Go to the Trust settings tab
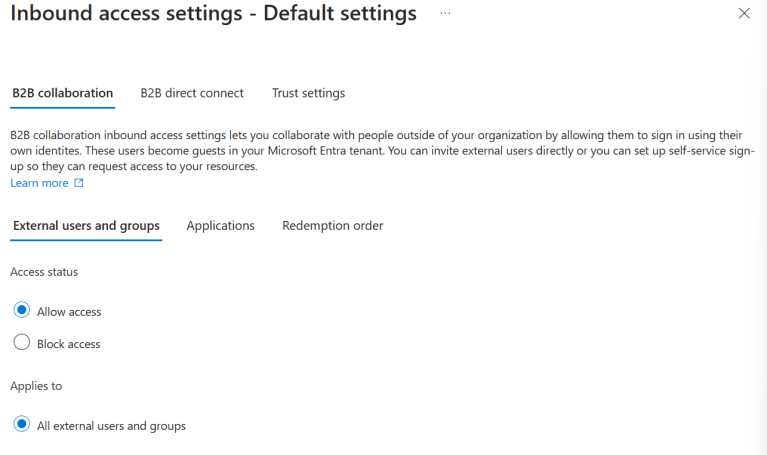This screenshot has height=455, width=767. (308, 93)
